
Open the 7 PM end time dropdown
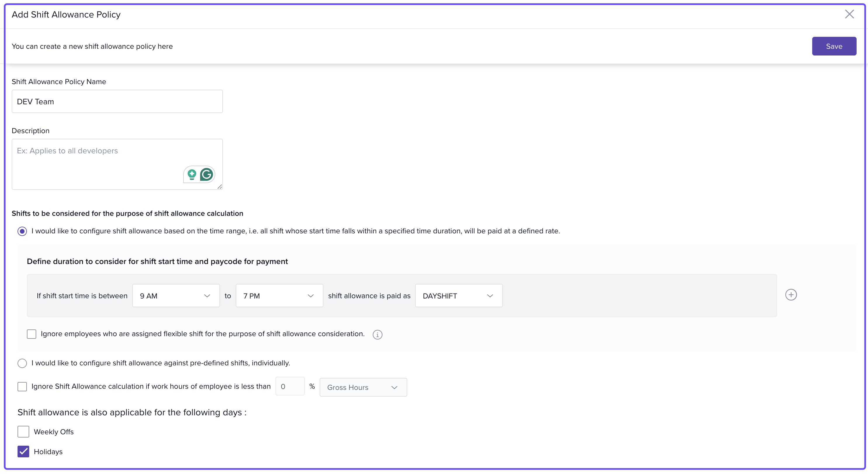tap(279, 296)
